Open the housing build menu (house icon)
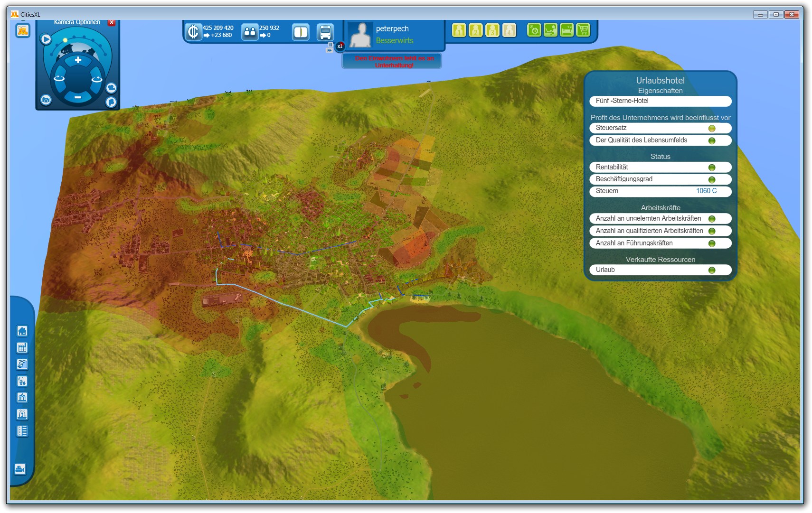This screenshot has width=812, height=513. (x=22, y=331)
